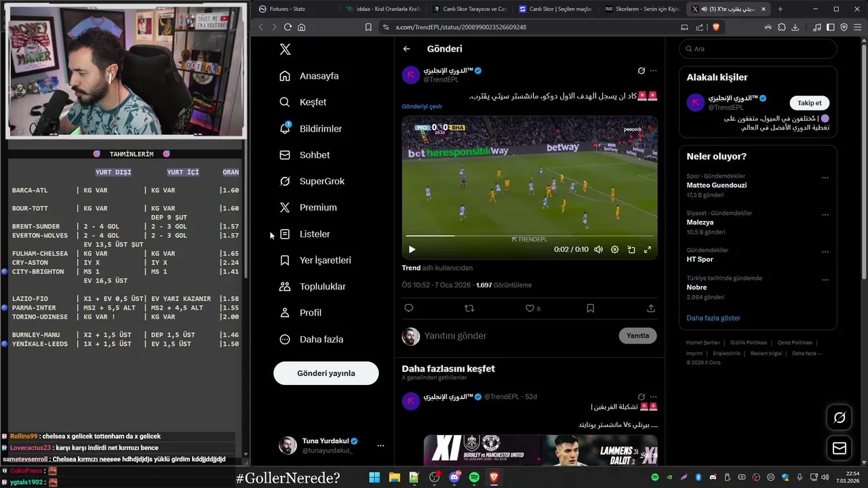Open Grok icon on the main post
The height and width of the screenshot is (488, 868).
point(641,70)
